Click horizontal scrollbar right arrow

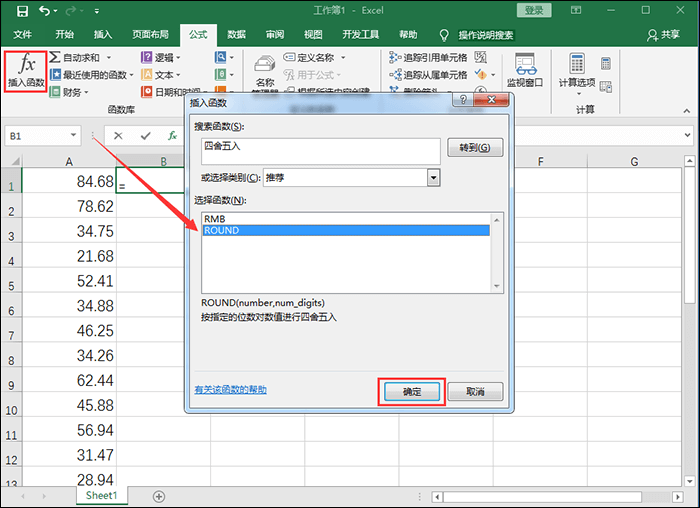[678, 496]
